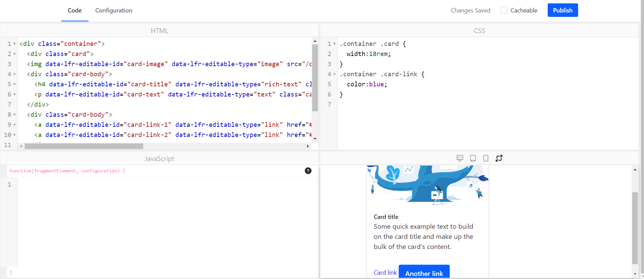This screenshot has width=644, height=279.
Task: Click the HTML editor horizontal scrollbar thumb
Action: [x=84, y=146]
